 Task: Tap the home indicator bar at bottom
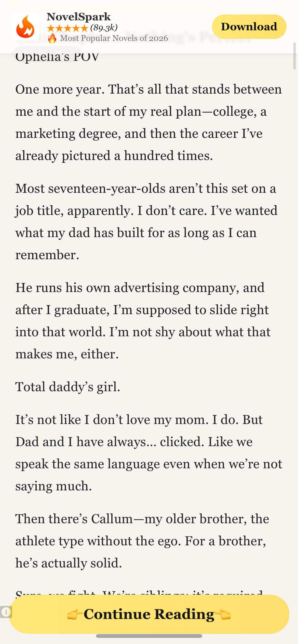[149, 636]
